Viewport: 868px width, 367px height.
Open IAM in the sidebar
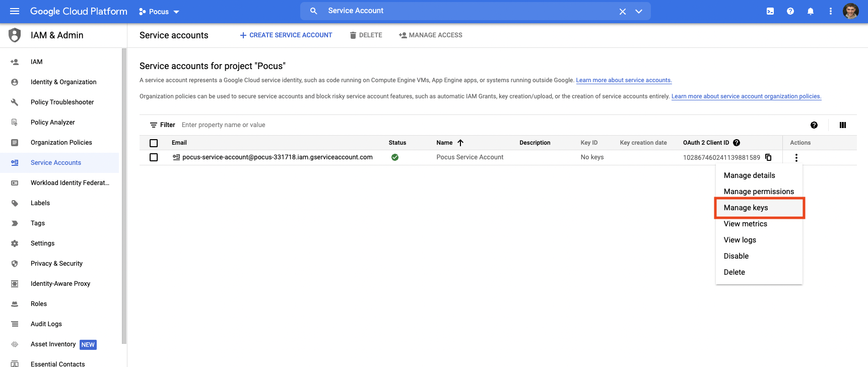(36, 62)
